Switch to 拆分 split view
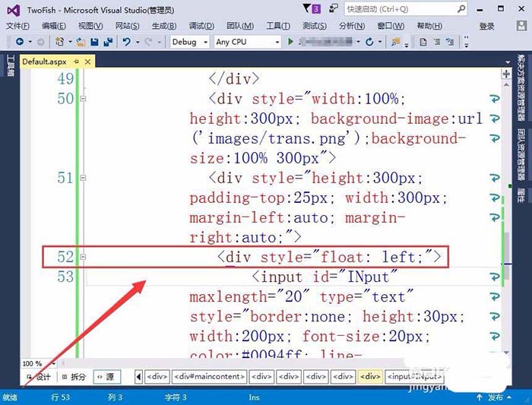 tap(74, 377)
